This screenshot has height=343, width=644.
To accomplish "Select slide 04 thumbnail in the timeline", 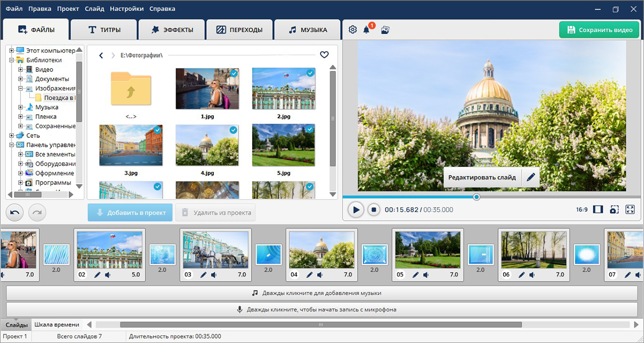I will 321,250.
